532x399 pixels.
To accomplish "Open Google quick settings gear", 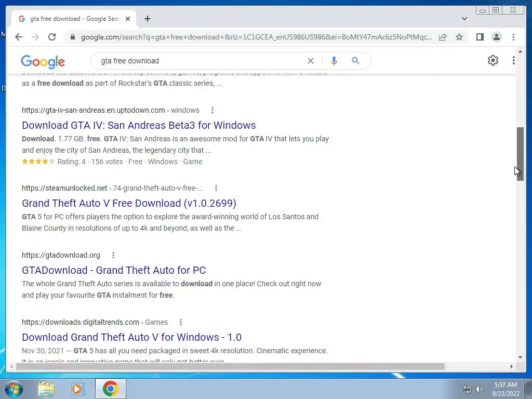I will (x=493, y=60).
